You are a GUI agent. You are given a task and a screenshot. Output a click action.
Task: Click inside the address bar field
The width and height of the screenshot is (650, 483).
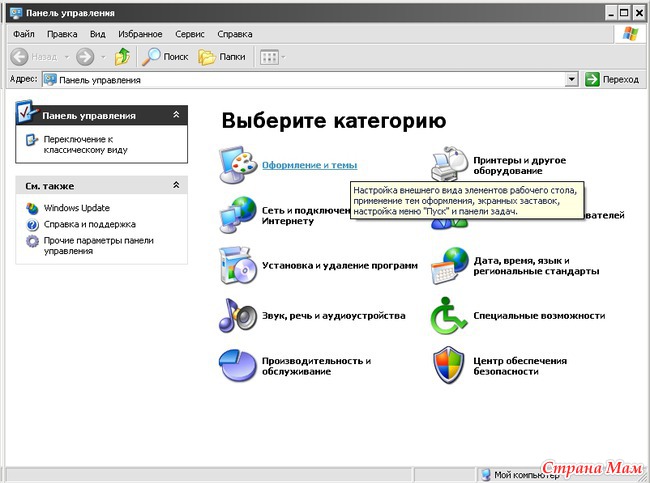point(300,80)
